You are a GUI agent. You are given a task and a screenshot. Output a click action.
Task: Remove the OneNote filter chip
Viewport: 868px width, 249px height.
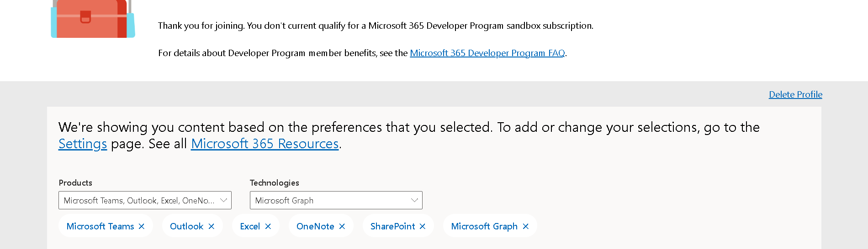click(342, 226)
